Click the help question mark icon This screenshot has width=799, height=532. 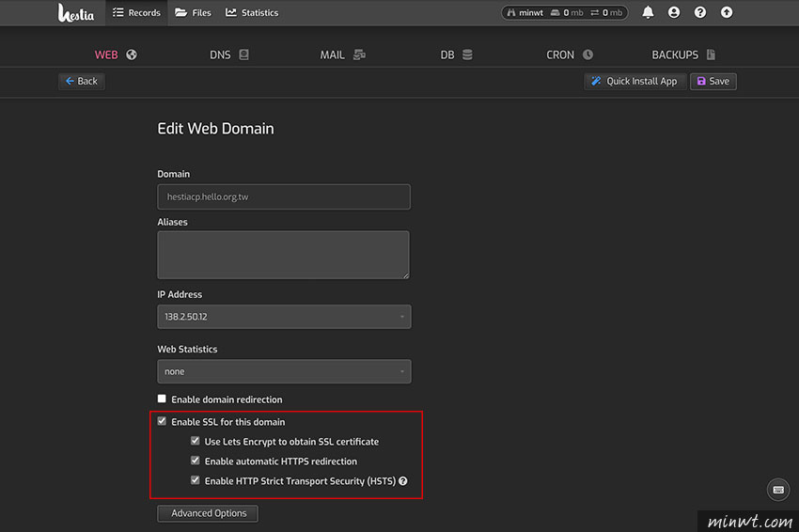click(x=700, y=12)
